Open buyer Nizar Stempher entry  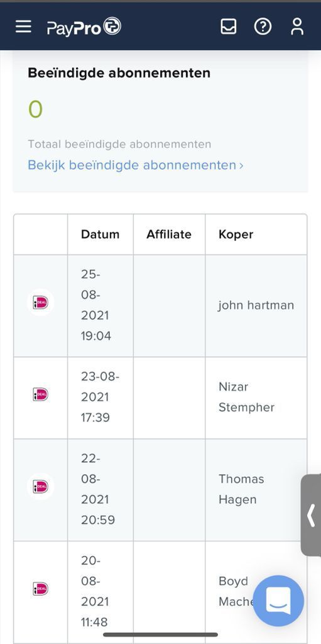246,397
